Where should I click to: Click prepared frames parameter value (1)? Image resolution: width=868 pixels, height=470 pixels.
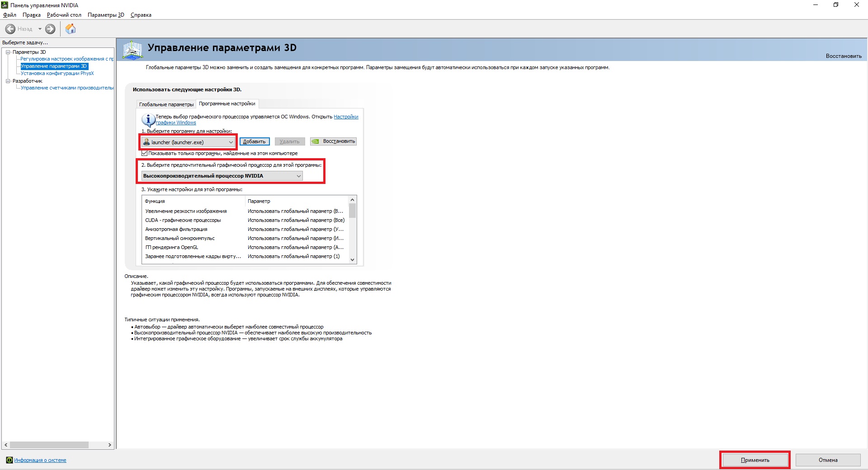(294, 256)
